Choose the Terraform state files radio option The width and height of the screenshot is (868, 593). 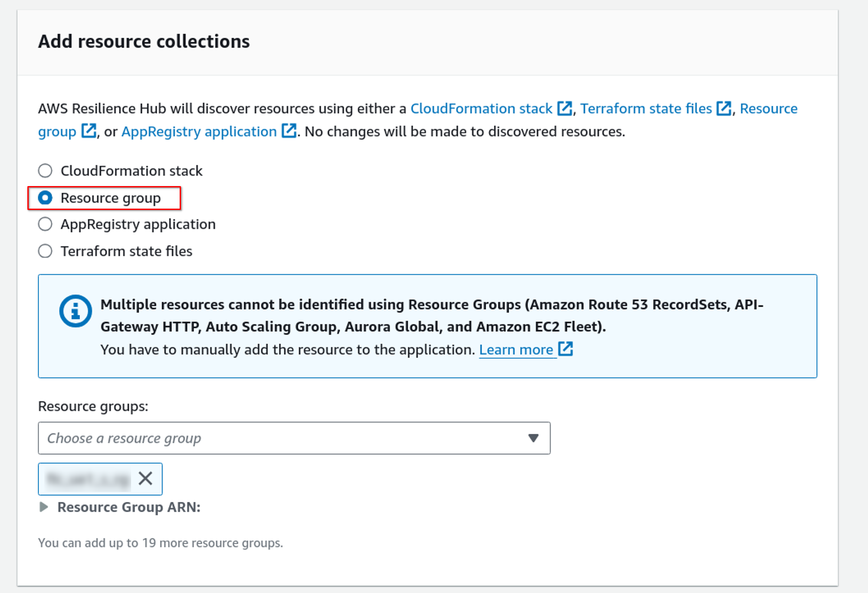click(x=45, y=251)
